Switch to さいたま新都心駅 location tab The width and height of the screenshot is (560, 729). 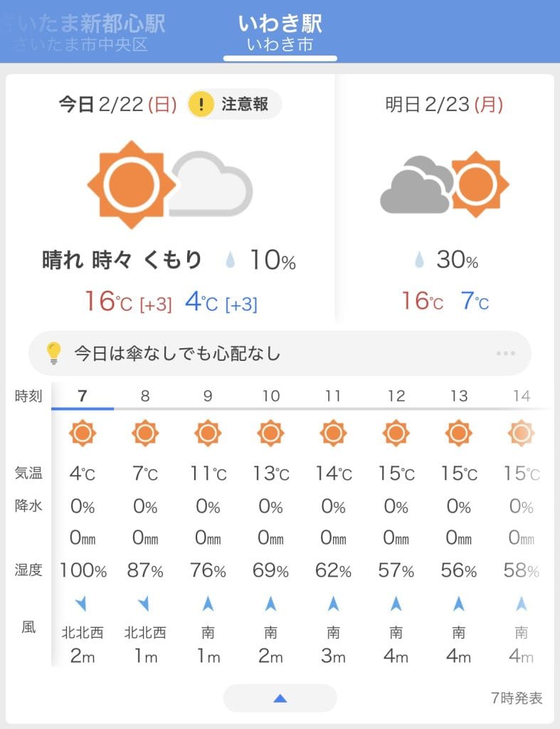pos(84,31)
